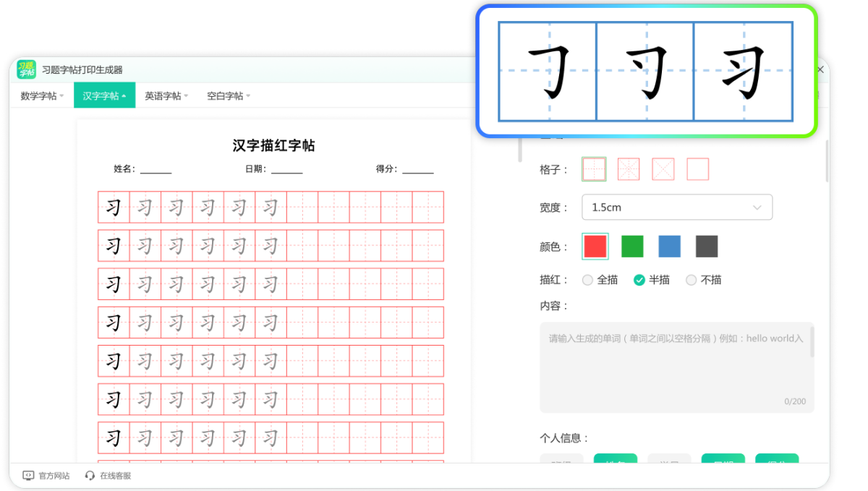This screenshot has width=868, height=491.
Task: Click the 习题字帖 app logo
Action: coord(27,70)
